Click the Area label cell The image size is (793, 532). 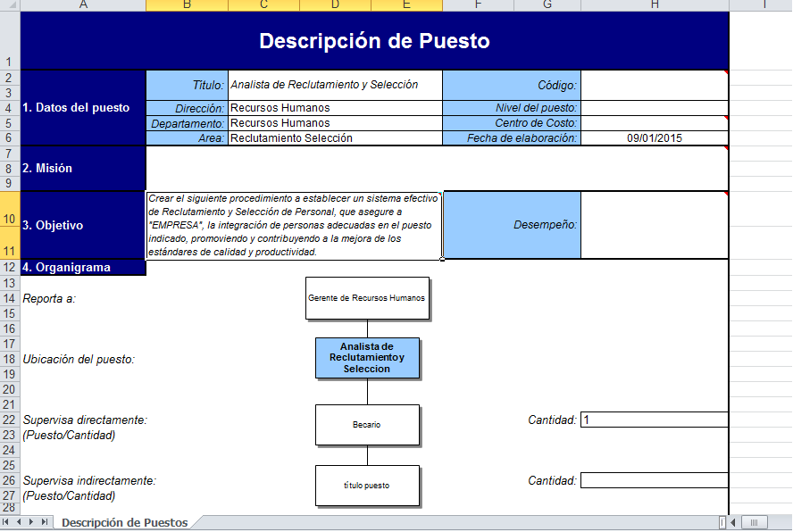point(188,138)
